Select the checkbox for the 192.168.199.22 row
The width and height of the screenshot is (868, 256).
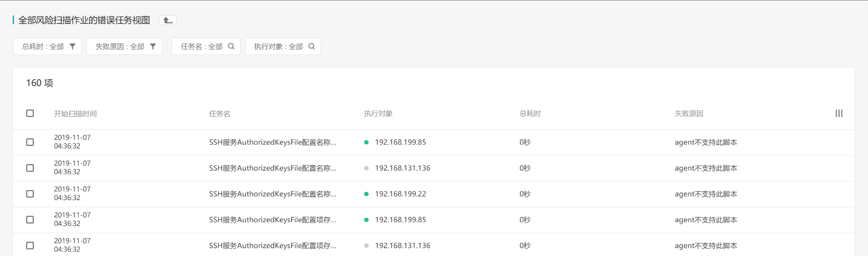click(x=30, y=194)
